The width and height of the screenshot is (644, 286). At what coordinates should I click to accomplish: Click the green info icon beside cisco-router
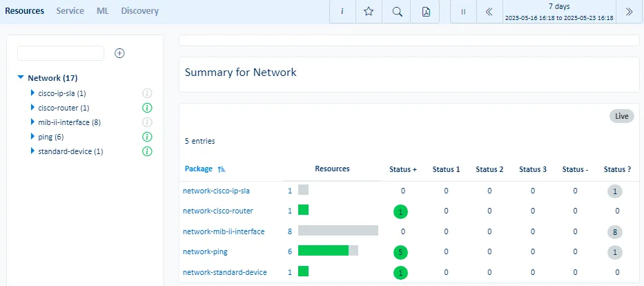click(146, 108)
